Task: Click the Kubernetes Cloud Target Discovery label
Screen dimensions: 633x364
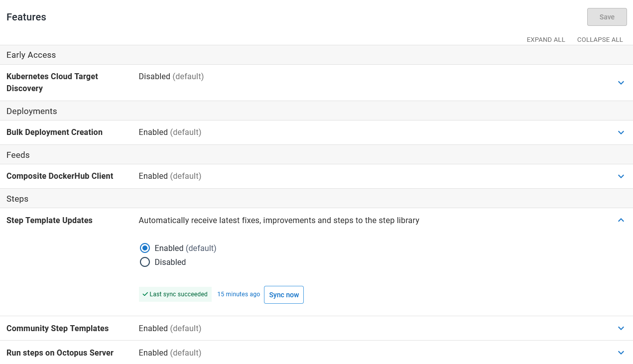Action: pos(52,83)
